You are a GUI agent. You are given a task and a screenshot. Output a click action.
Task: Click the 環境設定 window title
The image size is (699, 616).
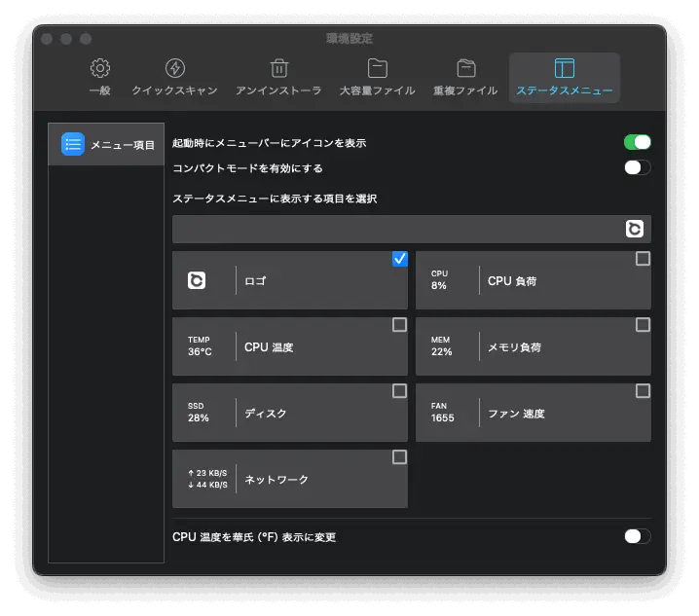349,38
